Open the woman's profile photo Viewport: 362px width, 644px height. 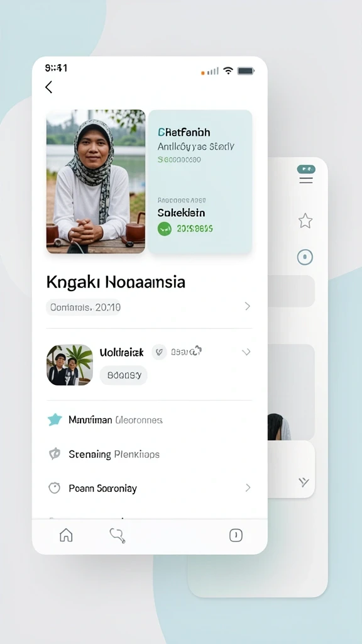[96, 182]
